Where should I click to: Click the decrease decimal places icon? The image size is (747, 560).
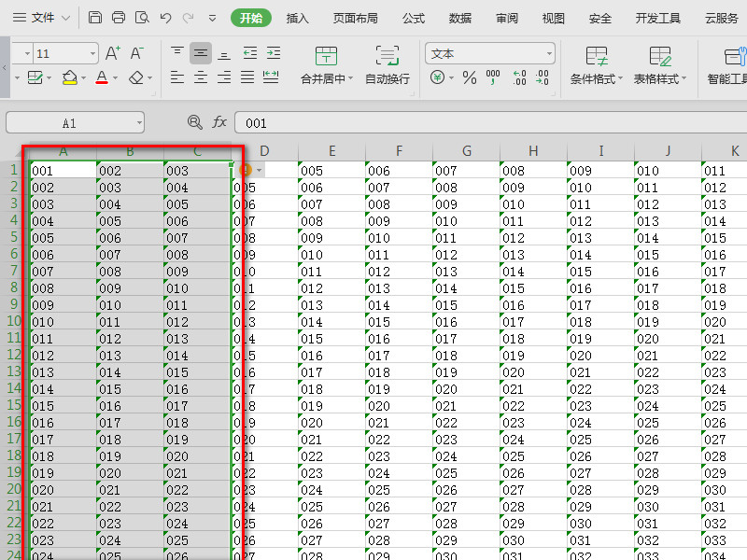(543, 77)
